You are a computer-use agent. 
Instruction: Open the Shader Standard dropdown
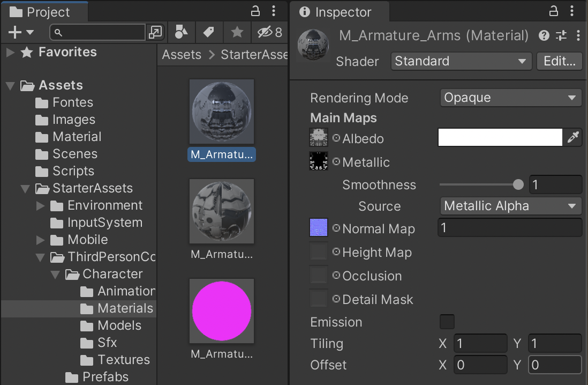[x=461, y=61]
